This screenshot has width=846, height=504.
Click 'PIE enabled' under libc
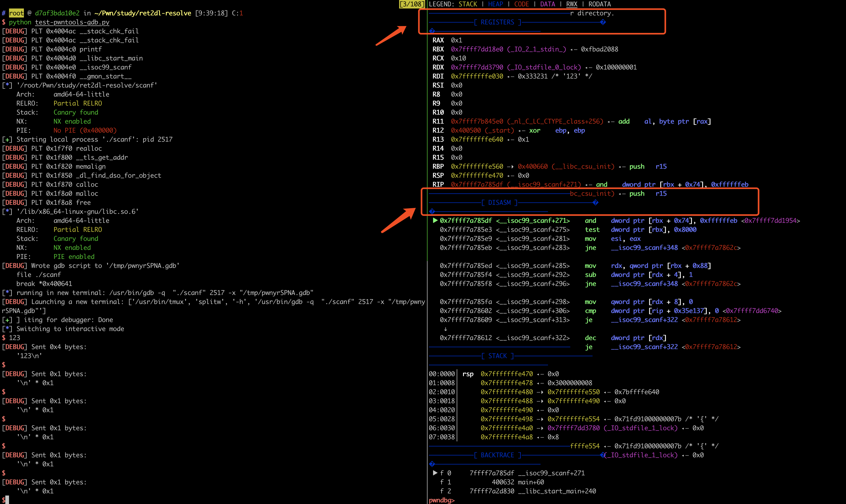(x=74, y=257)
